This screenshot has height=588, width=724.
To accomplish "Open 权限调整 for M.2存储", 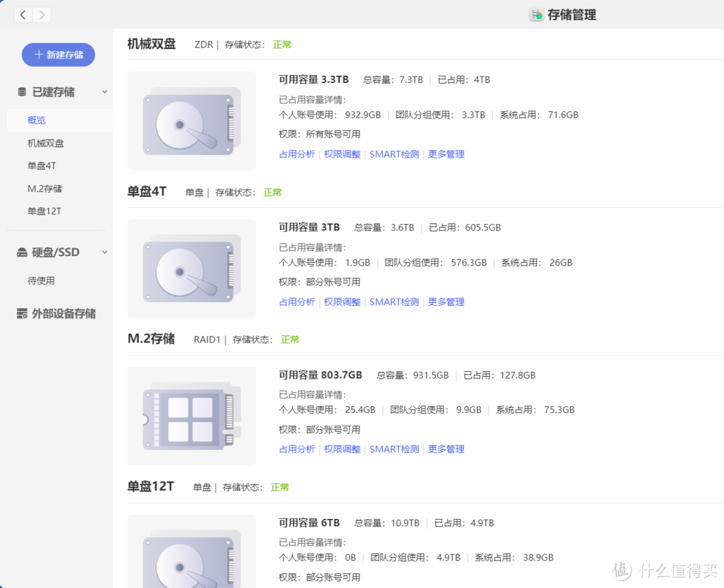I will coord(342,449).
